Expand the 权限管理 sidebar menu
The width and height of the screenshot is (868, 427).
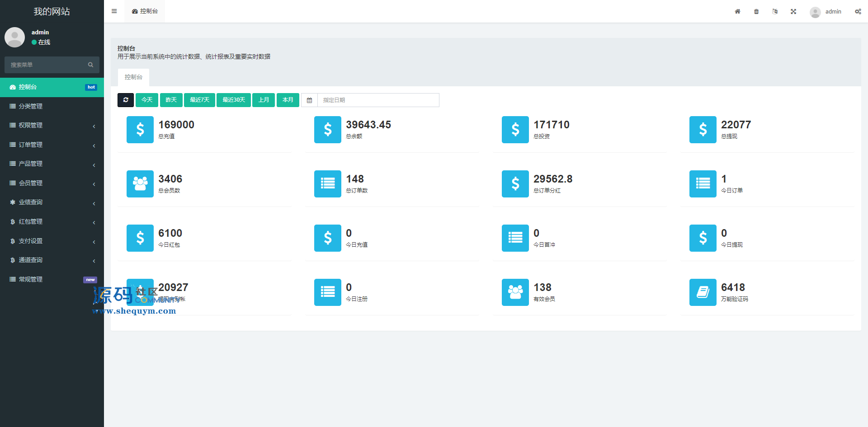pyautogui.click(x=52, y=125)
